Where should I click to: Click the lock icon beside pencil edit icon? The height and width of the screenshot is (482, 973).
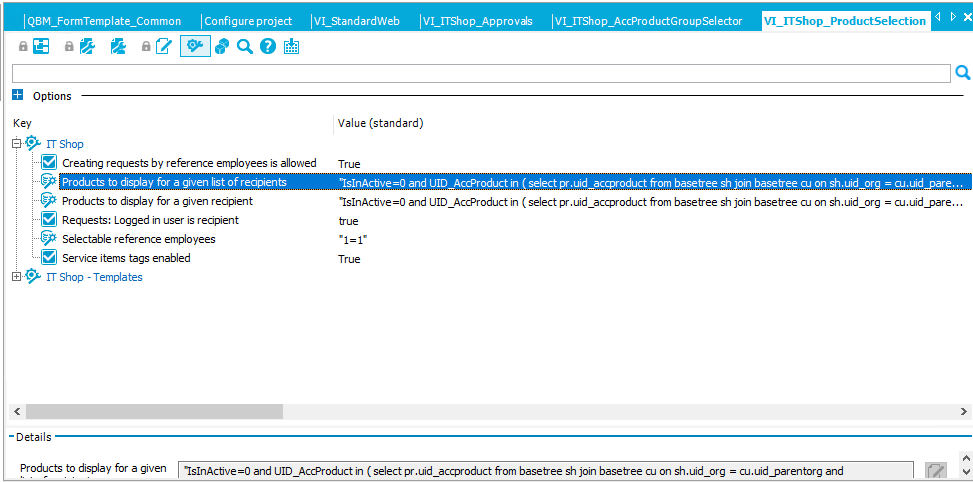146,47
